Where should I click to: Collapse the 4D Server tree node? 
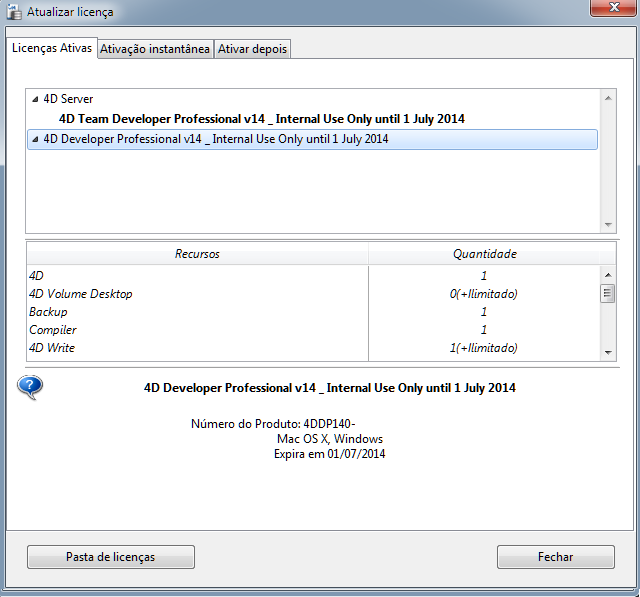(36, 99)
